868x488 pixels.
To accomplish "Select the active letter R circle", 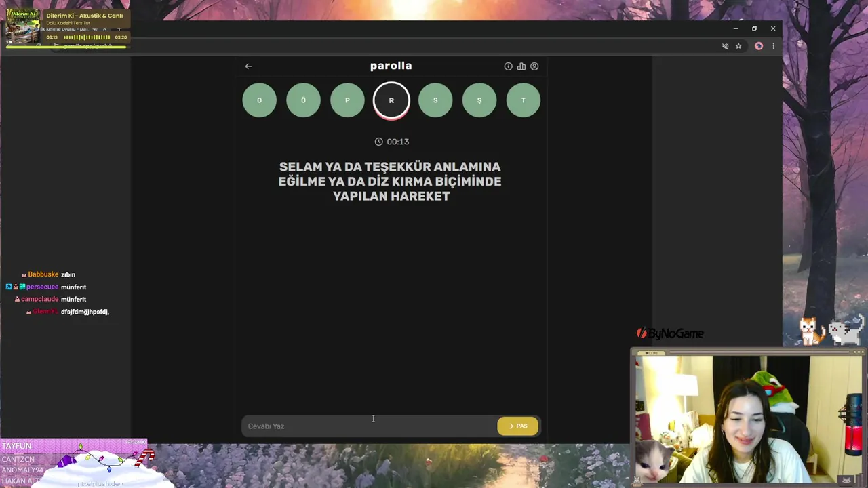I will point(391,100).
